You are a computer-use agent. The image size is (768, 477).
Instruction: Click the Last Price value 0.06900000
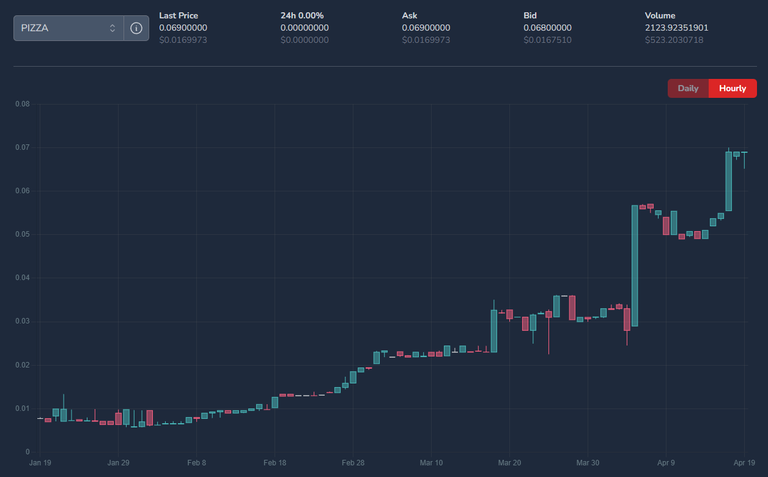pyautogui.click(x=183, y=28)
